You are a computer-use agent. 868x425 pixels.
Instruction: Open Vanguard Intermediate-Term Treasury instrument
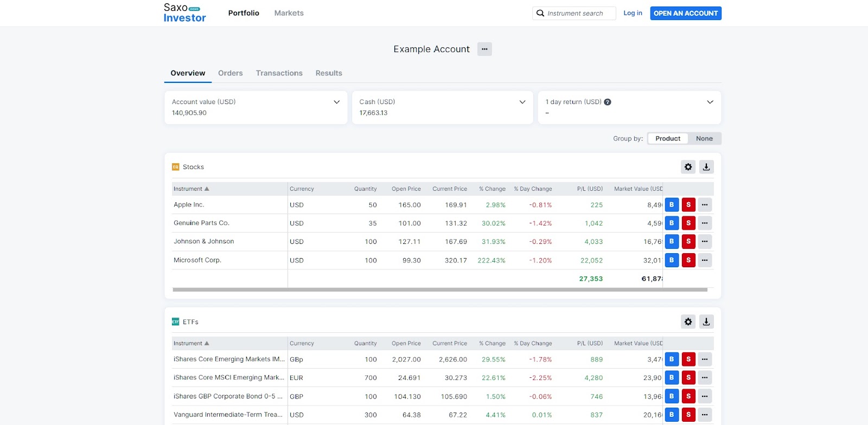[x=228, y=415]
